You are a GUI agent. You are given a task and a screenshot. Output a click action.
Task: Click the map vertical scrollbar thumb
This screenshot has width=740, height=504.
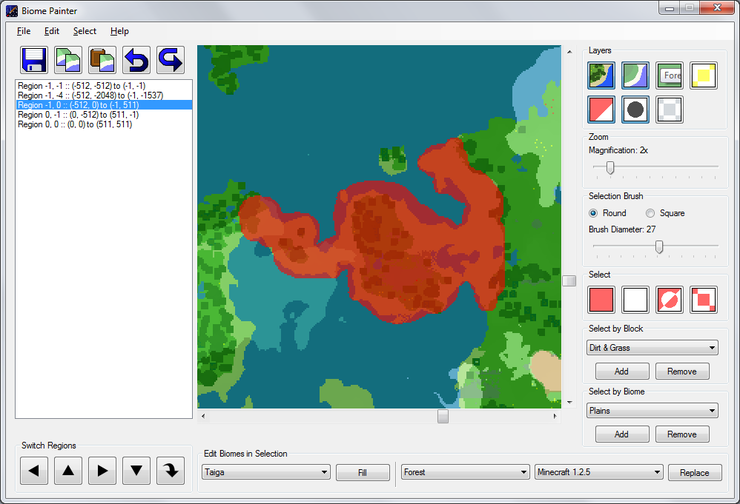(x=570, y=281)
